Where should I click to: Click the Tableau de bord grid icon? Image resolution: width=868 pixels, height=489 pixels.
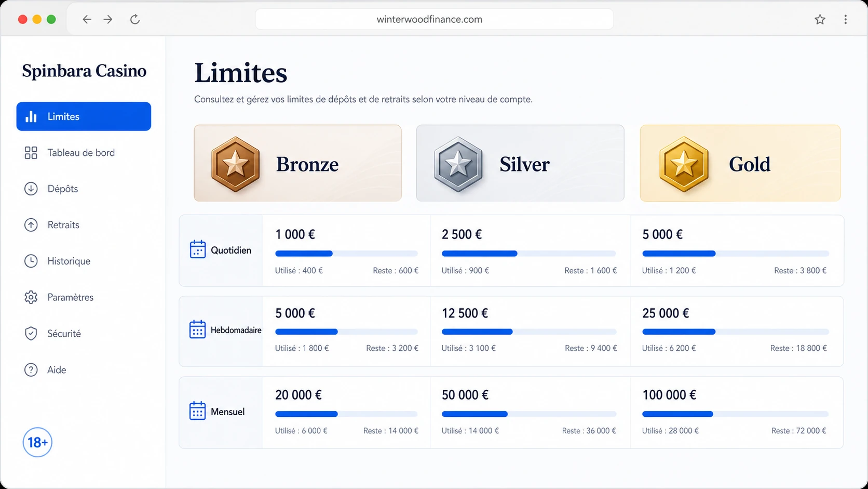tap(31, 153)
